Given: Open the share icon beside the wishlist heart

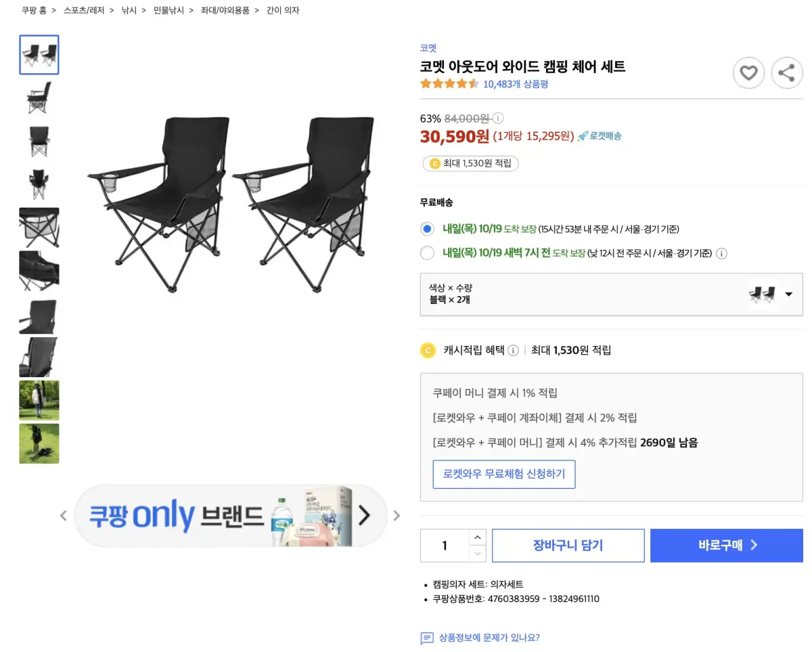Looking at the screenshot, I should [787, 72].
